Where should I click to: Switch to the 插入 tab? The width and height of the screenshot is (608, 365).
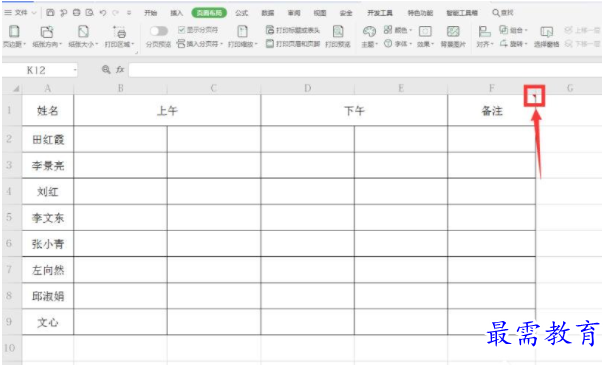click(x=176, y=13)
